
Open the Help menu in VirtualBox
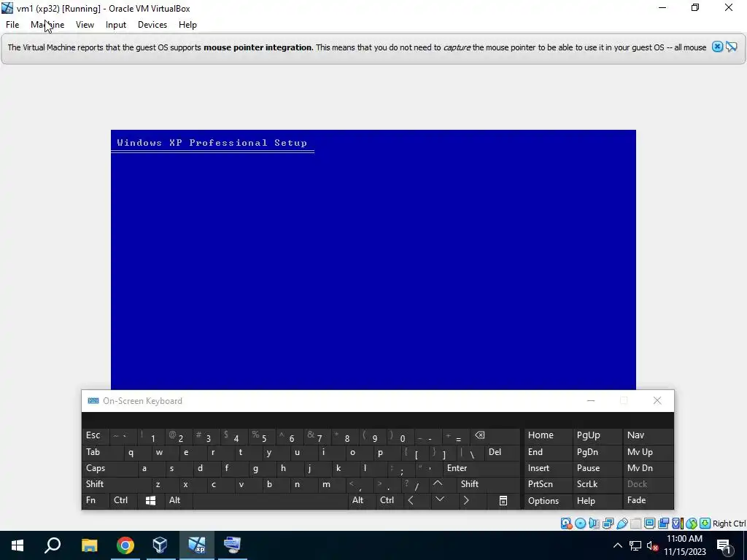pyautogui.click(x=187, y=25)
